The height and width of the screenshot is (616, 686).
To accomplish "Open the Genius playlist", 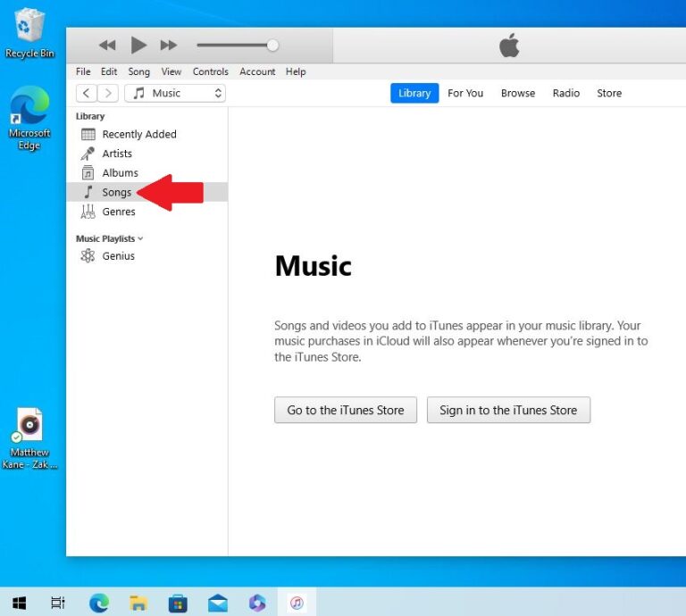I will [147, 255].
